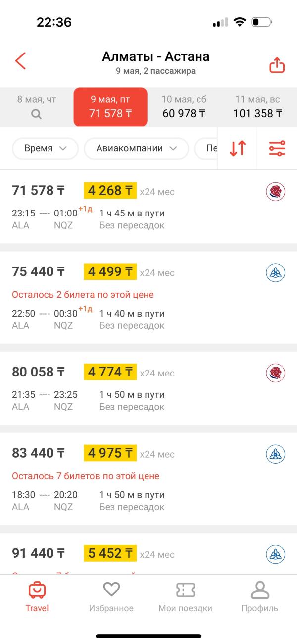Screen dimensions: 297x644
Task: Expand the Время filter dropdown
Action: tap(45, 148)
